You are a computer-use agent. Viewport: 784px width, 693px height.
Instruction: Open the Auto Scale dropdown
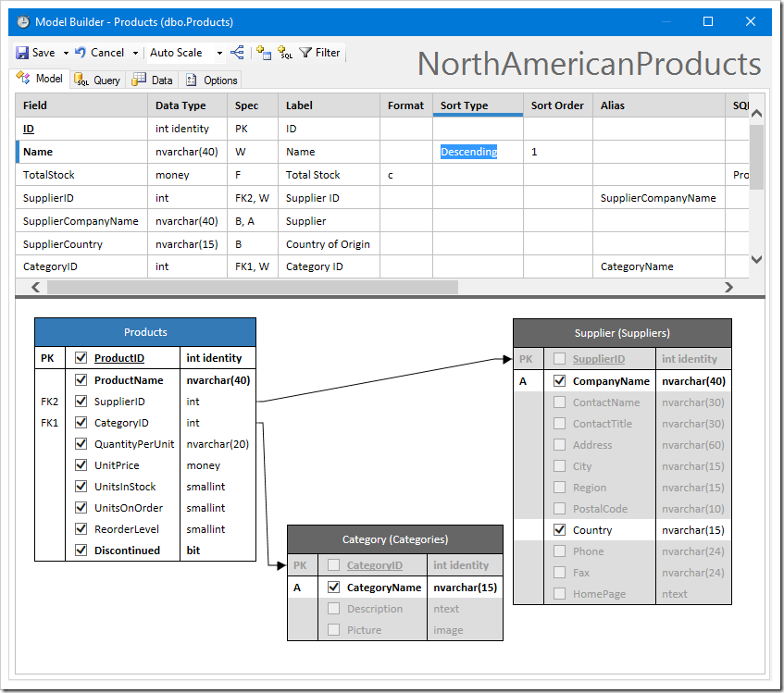tap(219, 54)
